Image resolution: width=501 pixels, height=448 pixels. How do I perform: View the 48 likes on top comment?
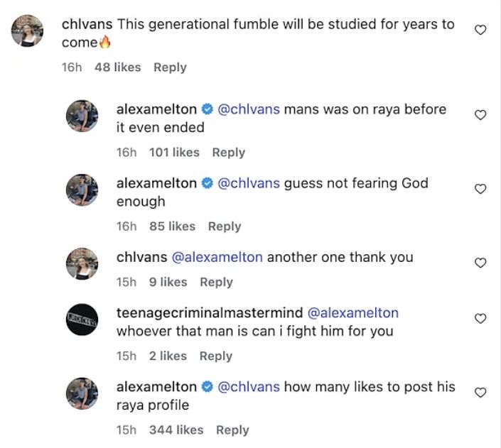[117, 67]
